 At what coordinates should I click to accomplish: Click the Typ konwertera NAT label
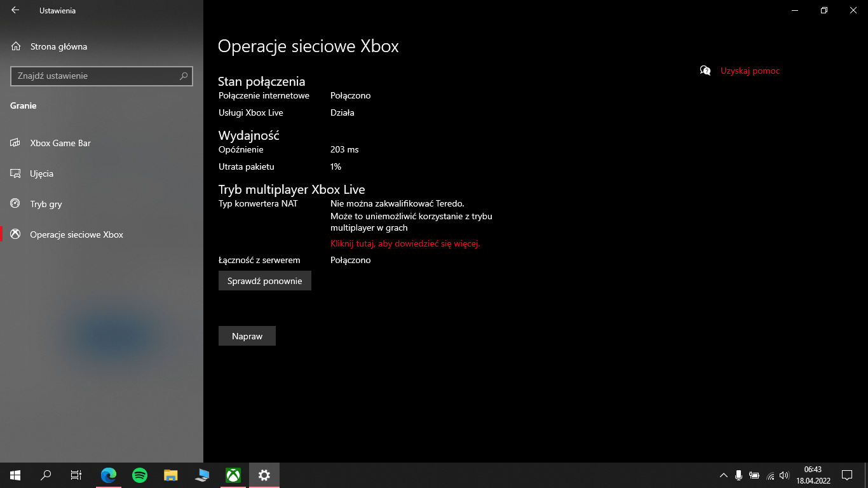258,203
